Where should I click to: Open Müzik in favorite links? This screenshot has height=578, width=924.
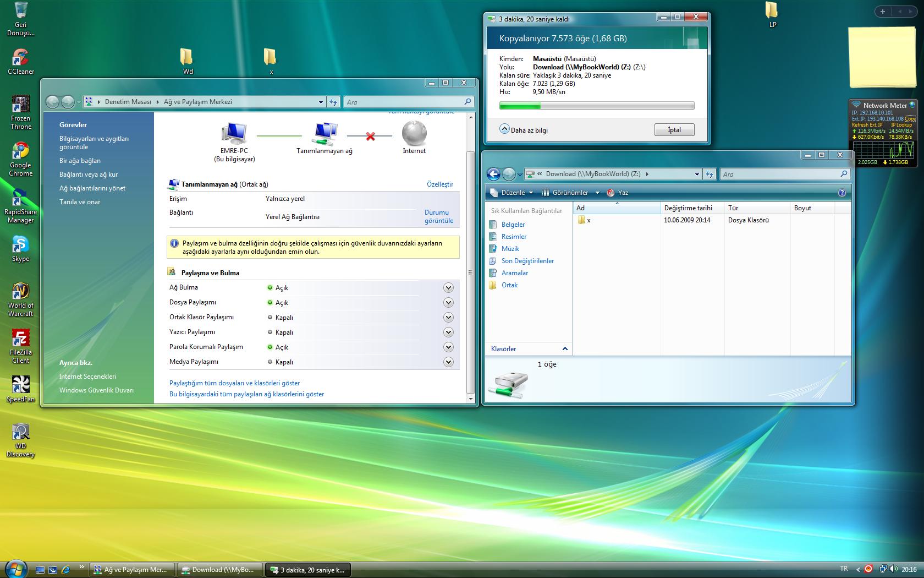(510, 249)
